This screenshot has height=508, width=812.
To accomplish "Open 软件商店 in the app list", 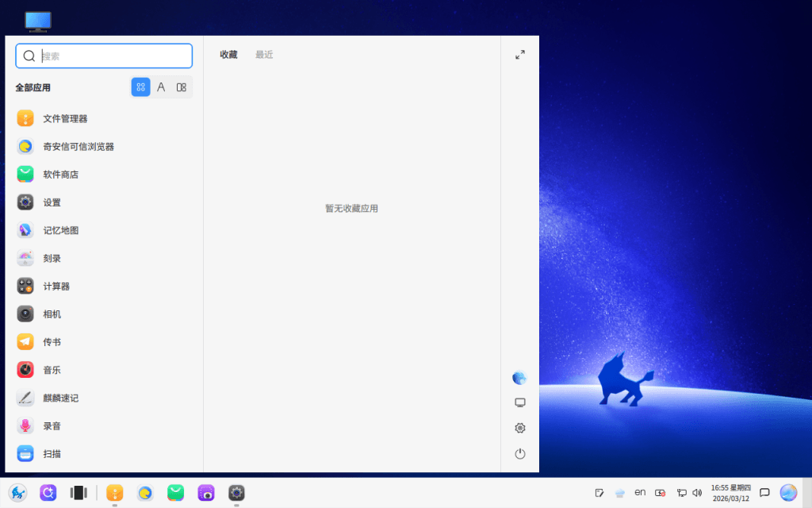I will (104, 175).
